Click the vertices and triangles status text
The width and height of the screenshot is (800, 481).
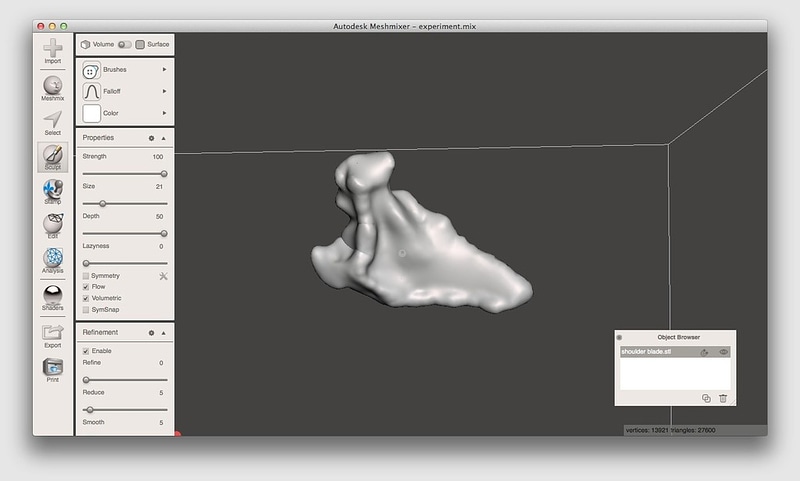(x=670, y=431)
